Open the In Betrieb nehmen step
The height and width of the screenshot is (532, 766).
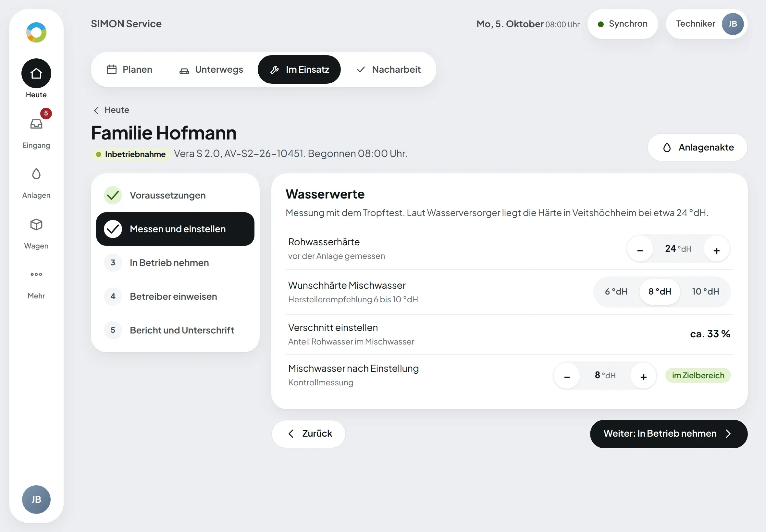(175, 263)
